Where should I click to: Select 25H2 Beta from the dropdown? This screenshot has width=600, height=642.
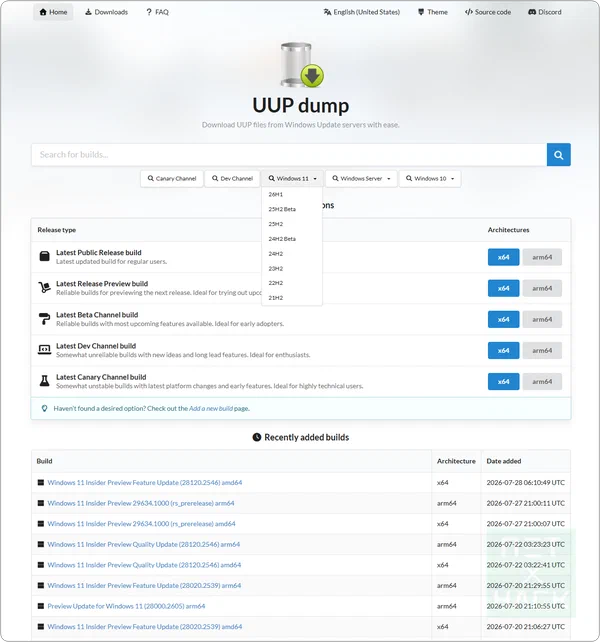(292, 209)
